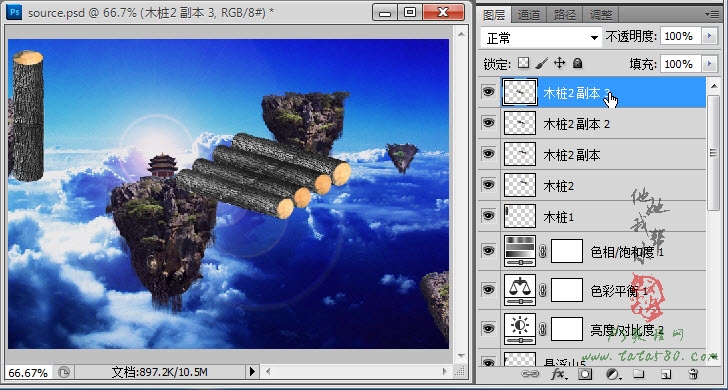728x390 pixels.
Task: Click 木桩1 layer thumbnail
Action: click(x=520, y=216)
